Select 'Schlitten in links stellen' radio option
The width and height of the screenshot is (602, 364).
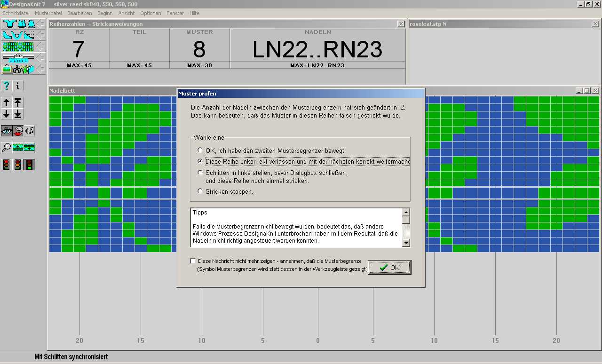pyautogui.click(x=201, y=173)
